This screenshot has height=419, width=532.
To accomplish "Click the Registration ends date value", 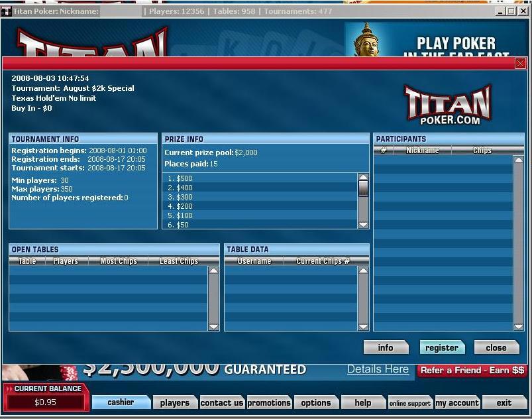I will pos(117,159).
